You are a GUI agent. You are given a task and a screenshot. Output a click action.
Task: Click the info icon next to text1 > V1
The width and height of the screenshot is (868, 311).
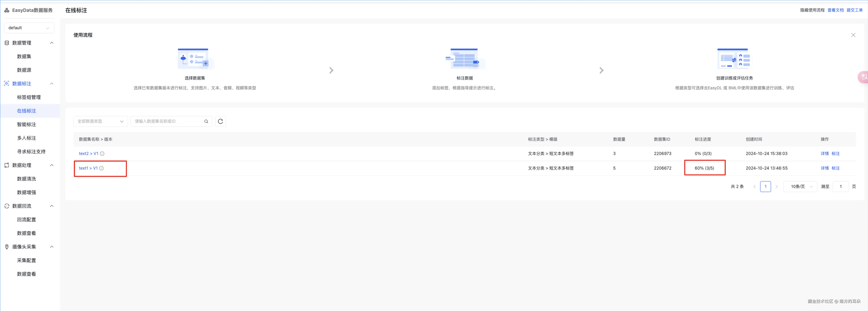tap(101, 168)
